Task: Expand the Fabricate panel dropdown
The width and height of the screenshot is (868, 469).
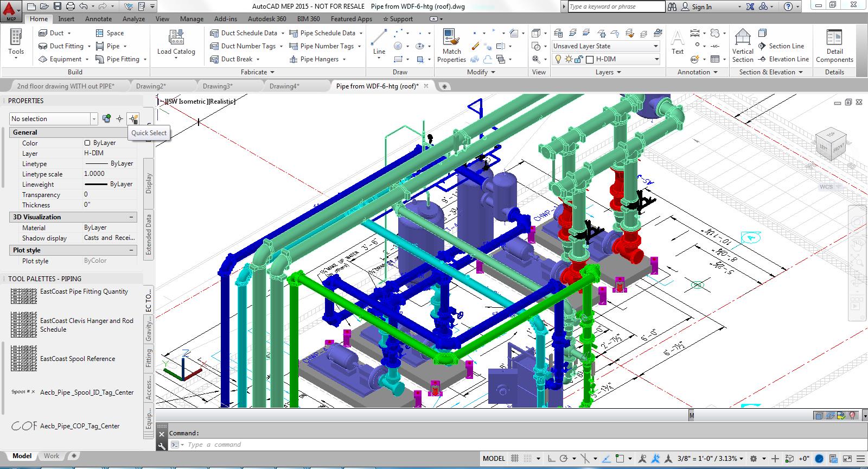Action: point(258,72)
